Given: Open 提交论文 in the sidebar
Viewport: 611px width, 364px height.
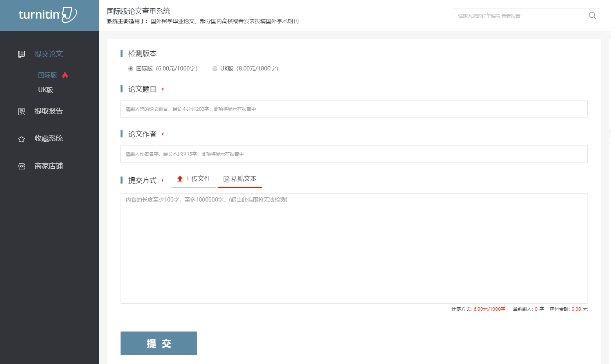Looking at the screenshot, I should [49, 54].
